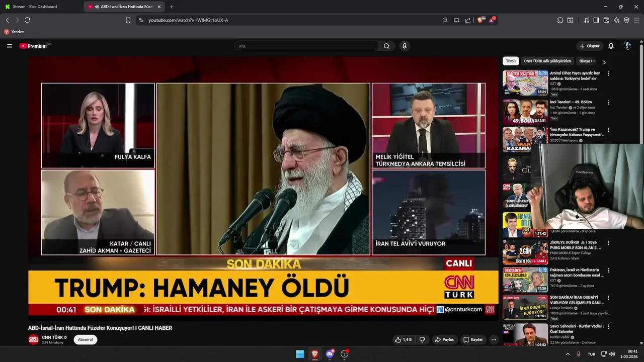Open options for Amiral Cihat Yaycı video

(608, 73)
